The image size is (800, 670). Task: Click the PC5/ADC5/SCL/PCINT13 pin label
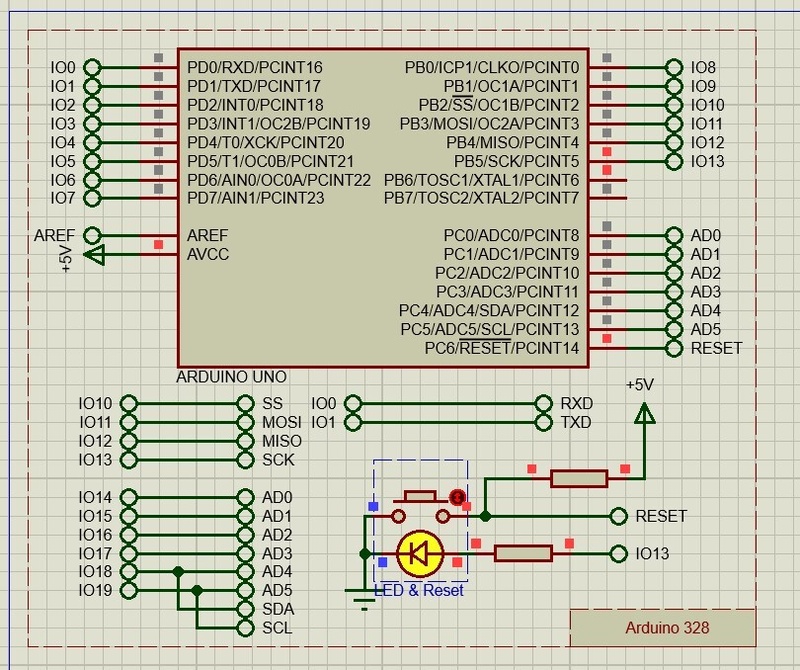coord(490,329)
